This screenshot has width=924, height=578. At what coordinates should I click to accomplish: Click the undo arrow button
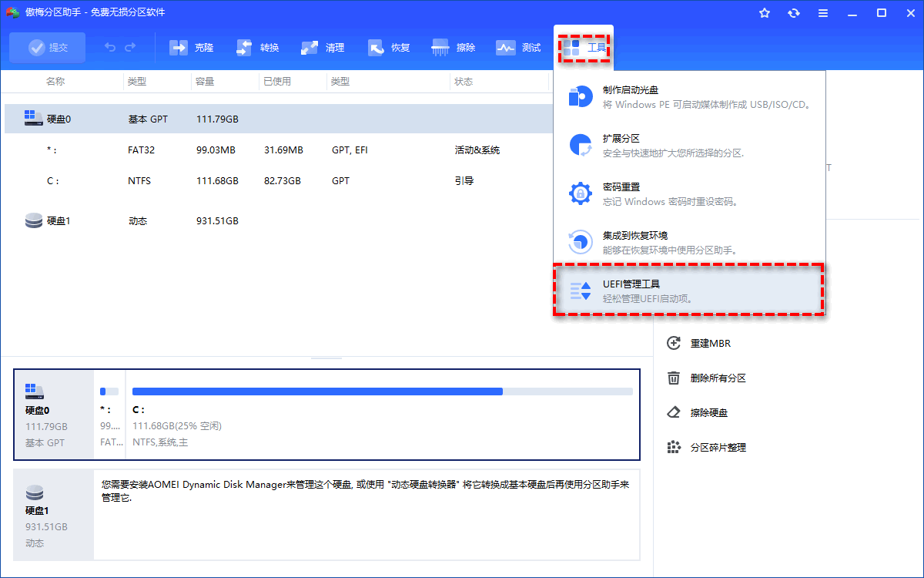(109, 47)
